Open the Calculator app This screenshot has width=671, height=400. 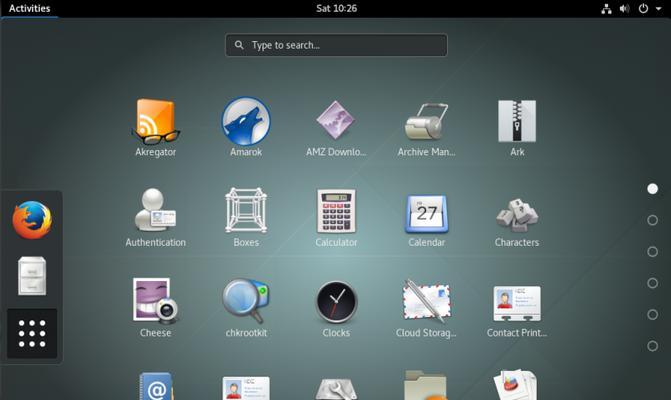tap(336, 211)
